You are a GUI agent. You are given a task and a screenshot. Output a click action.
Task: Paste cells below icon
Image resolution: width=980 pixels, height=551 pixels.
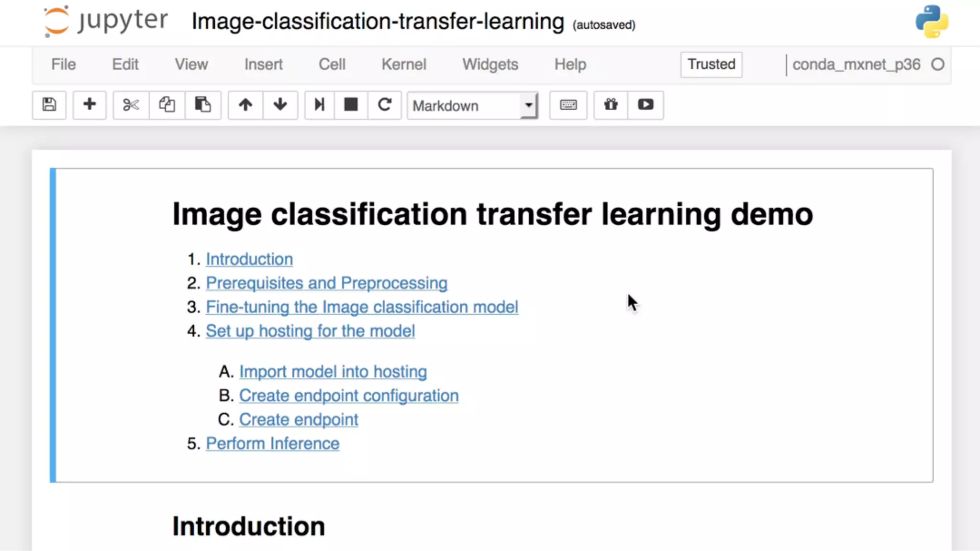pos(202,105)
